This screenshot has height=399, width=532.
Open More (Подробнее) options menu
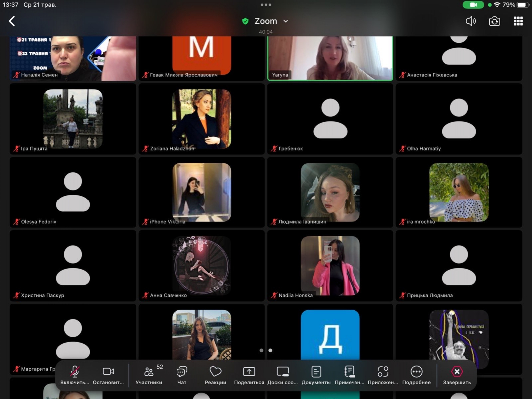[x=416, y=375]
